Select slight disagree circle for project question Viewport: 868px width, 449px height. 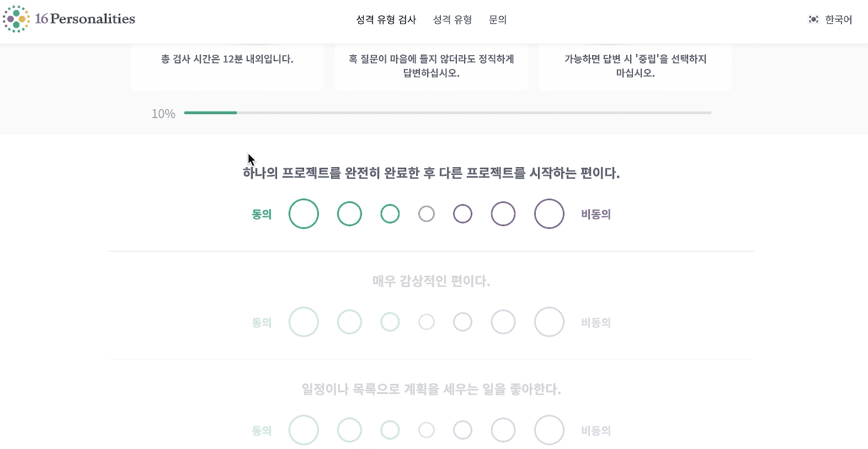pyautogui.click(x=462, y=214)
